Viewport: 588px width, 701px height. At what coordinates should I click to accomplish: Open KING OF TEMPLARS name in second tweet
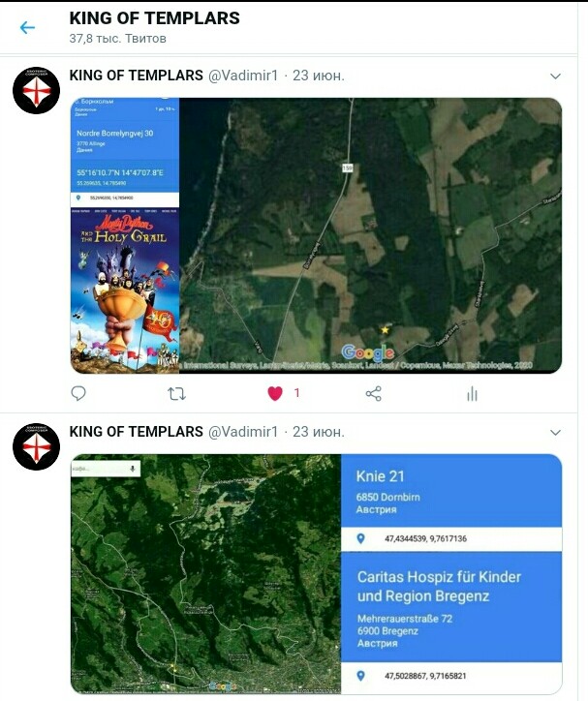[x=136, y=432]
